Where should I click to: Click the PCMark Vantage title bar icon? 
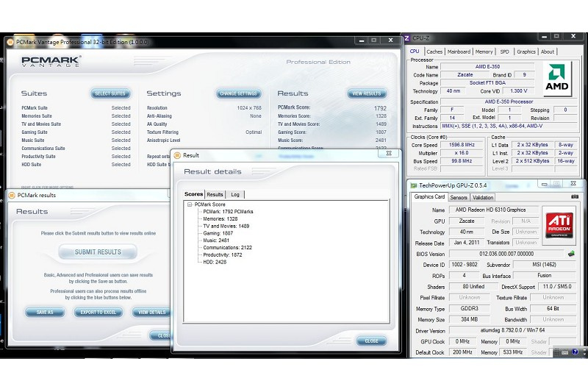(x=10, y=43)
